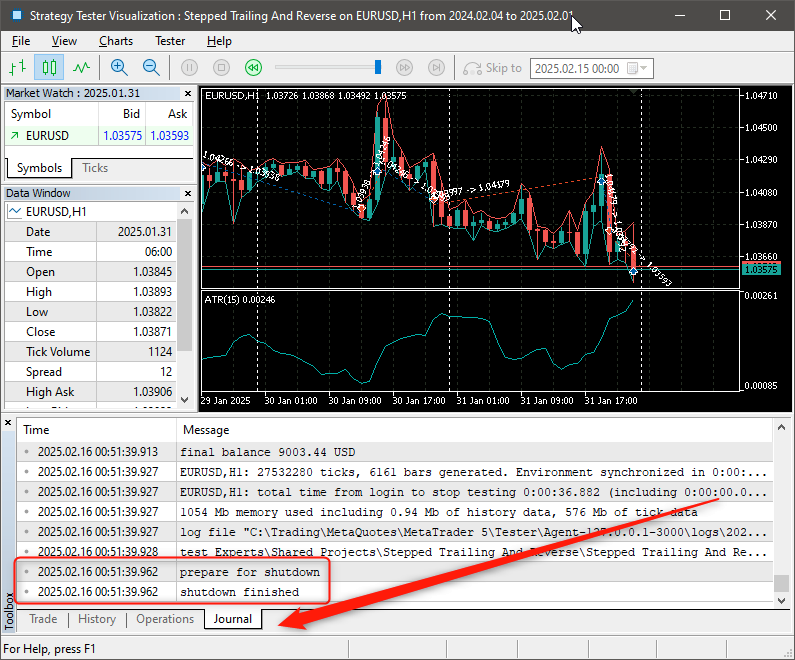Click the Data Window scrollbar thumb
This screenshot has height=660, width=795.
(x=185, y=285)
